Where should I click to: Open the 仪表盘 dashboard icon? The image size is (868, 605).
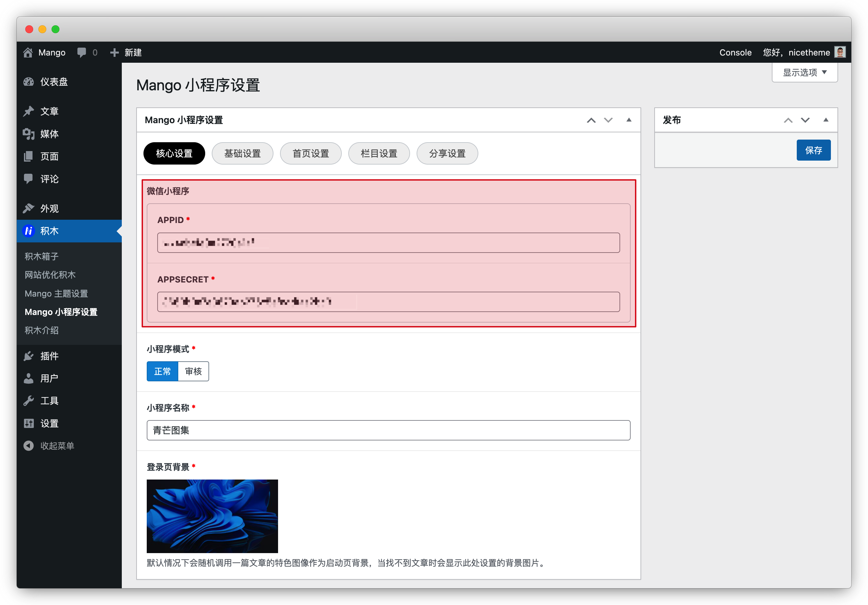tap(29, 82)
